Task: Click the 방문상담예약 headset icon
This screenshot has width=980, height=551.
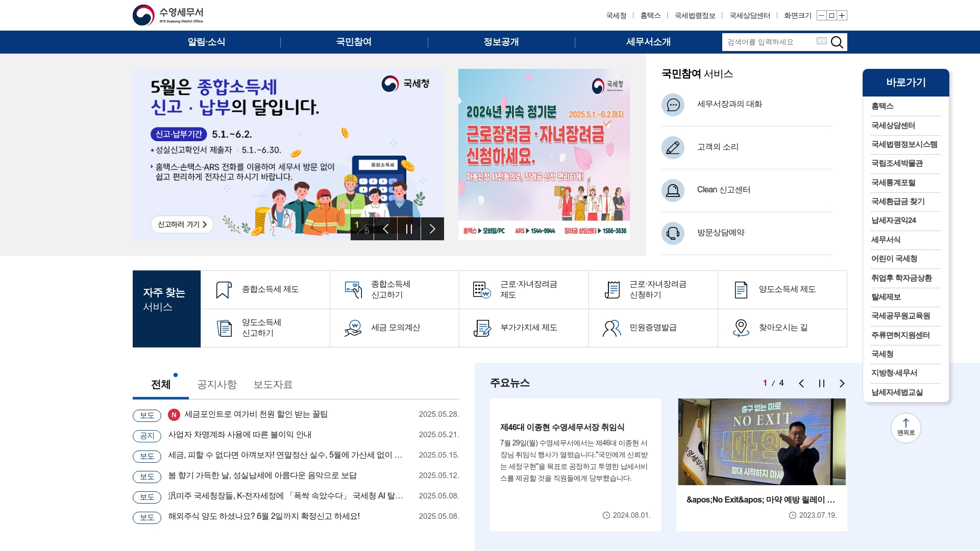Action: point(673,233)
